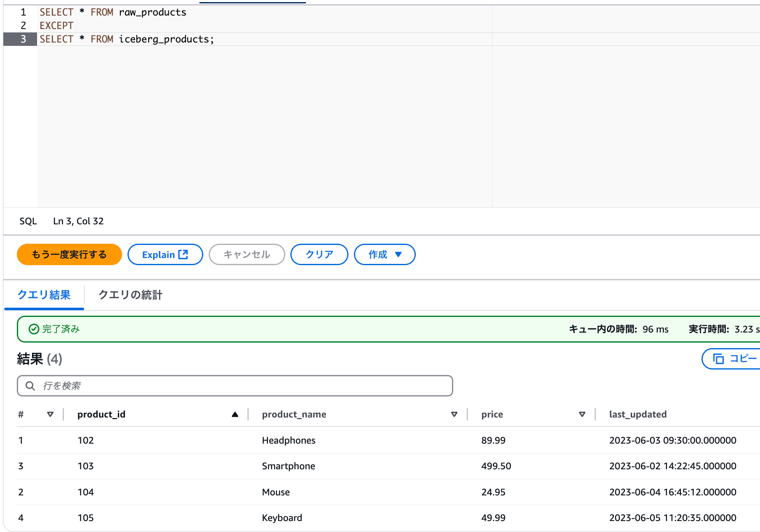760x532 pixels.
Task: Click the Headphones cell
Action: coord(289,440)
